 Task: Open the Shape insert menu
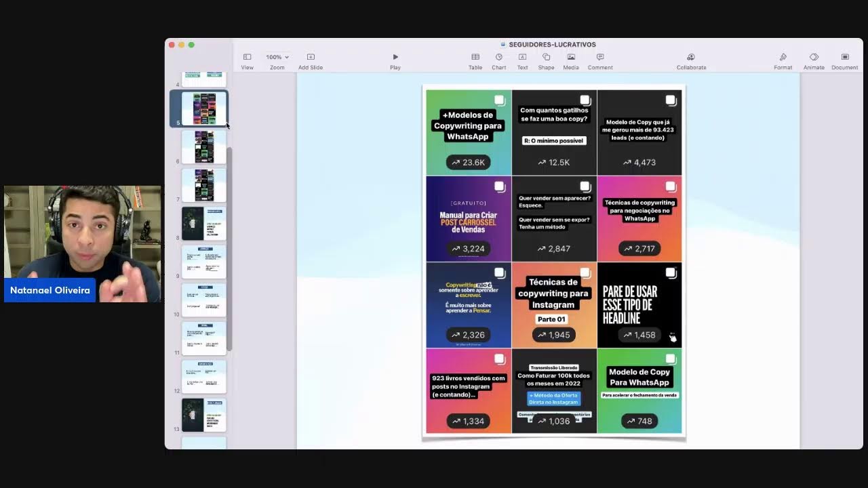[546, 60]
